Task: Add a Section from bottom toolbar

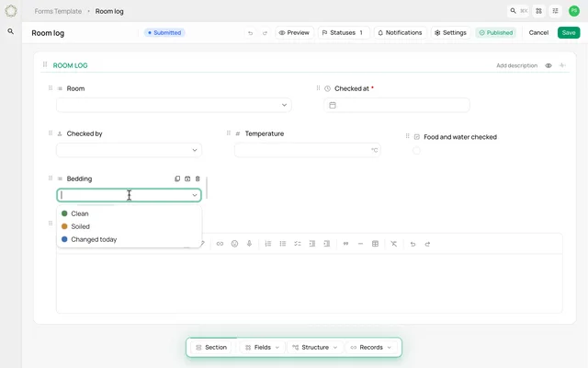Action: (x=211, y=348)
